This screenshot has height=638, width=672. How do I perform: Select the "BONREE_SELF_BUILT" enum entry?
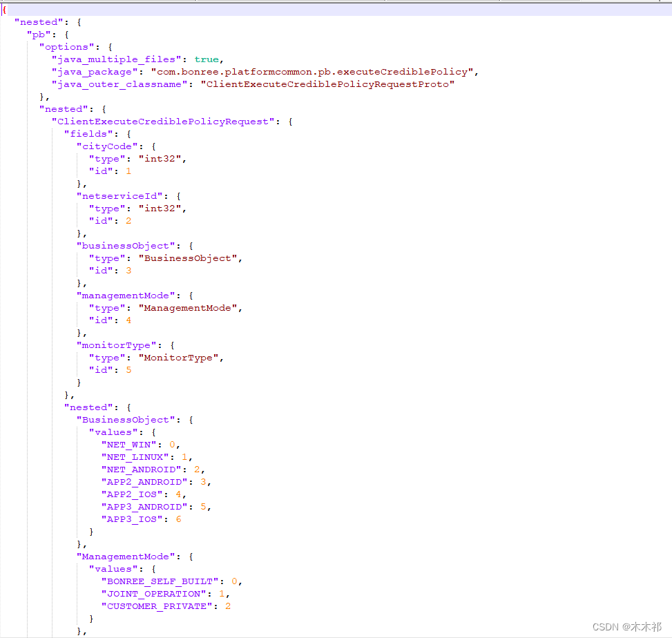coord(160,581)
